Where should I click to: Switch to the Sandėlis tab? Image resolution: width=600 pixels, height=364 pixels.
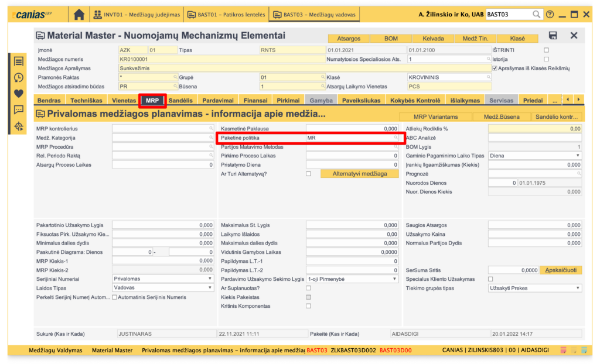[180, 101]
